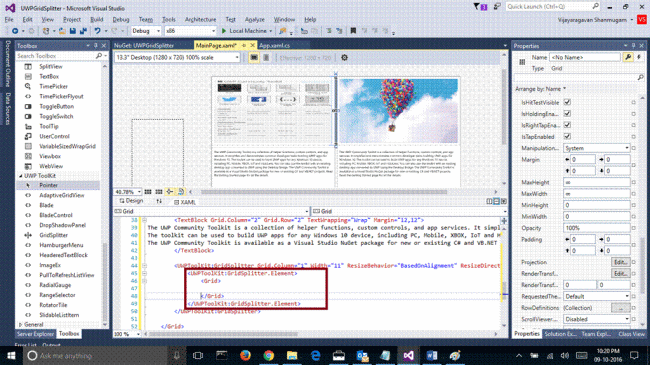650x365 pixels.
Task: Open Microsoft Word from the taskbar
Action: [x=432, y=355]
